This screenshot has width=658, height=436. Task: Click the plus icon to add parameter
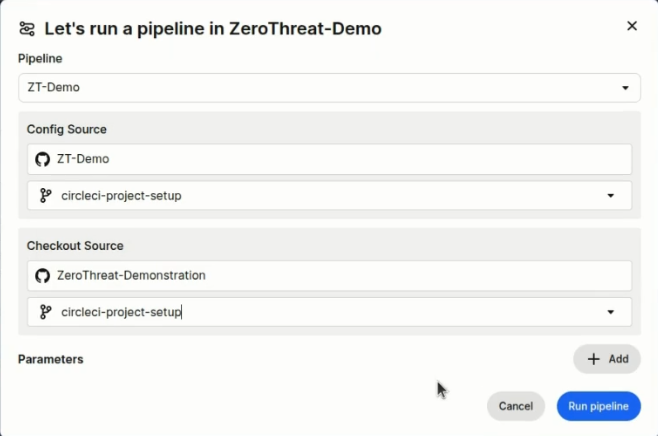tap(593, 359)
